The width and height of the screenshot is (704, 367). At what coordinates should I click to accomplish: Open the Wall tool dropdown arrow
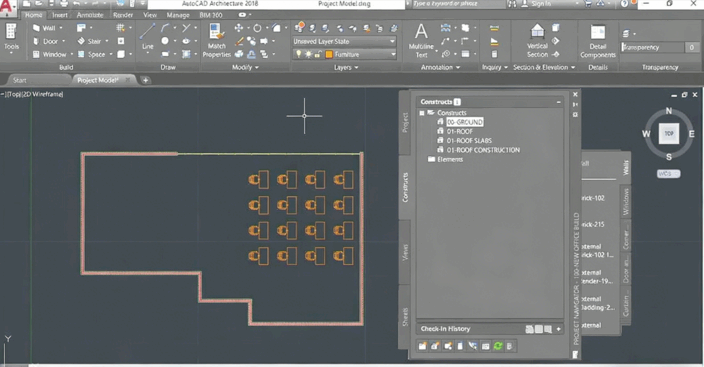pyautogui.click(x=61, y=28)
